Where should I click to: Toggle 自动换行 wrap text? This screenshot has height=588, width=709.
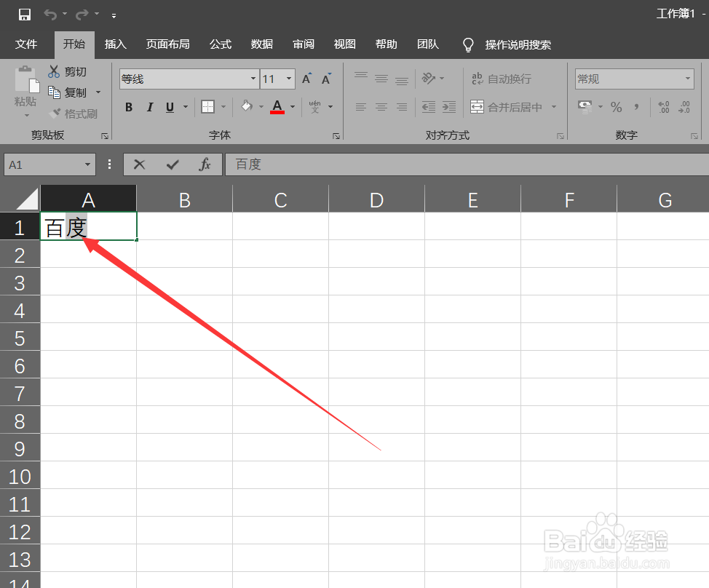[501, 79]
